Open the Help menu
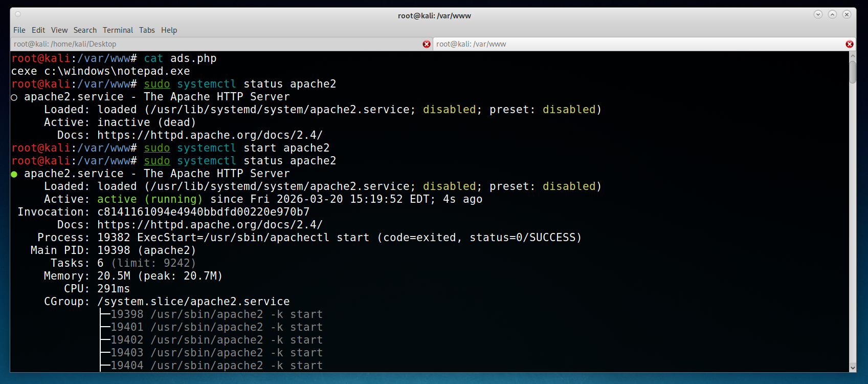Image resolution: width=868 pixels, height=384 pixels. [x=169, y=30]
